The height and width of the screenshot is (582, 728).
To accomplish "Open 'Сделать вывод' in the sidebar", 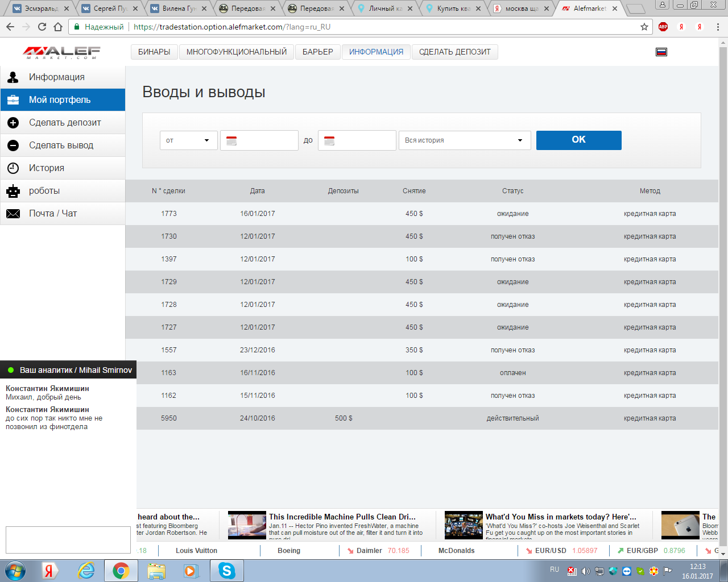I will (x=61, y=145).
